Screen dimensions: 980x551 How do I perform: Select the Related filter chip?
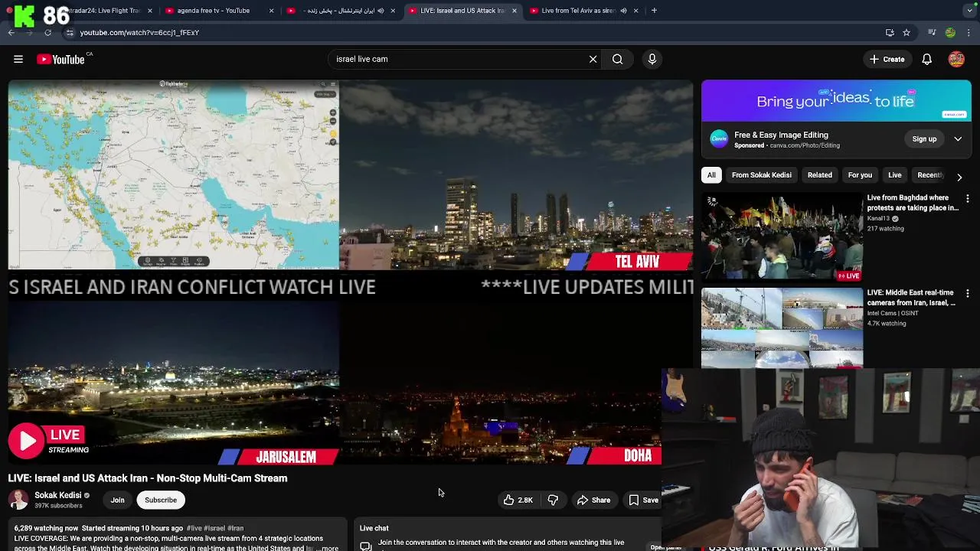[x=819, y=175]
